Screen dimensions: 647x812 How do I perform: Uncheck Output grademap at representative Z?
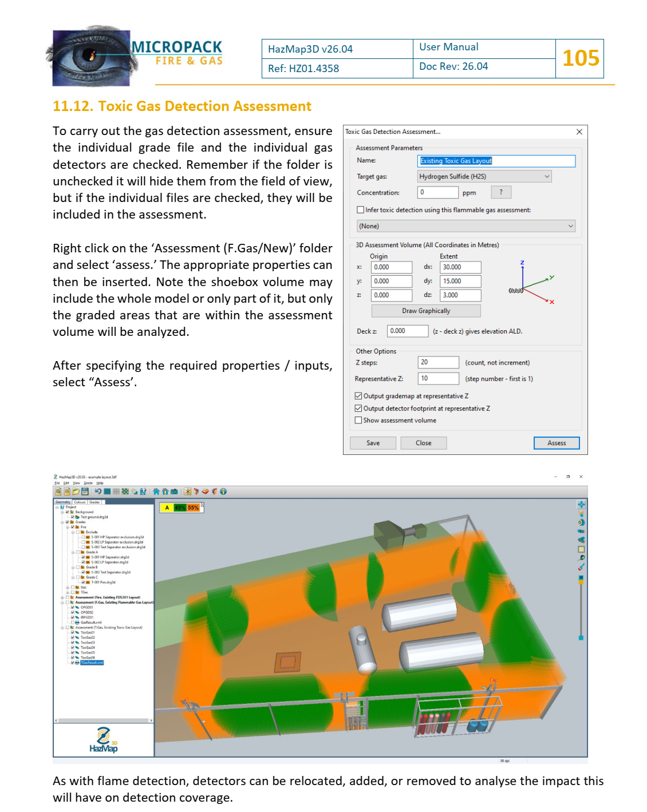coord(358,396)
